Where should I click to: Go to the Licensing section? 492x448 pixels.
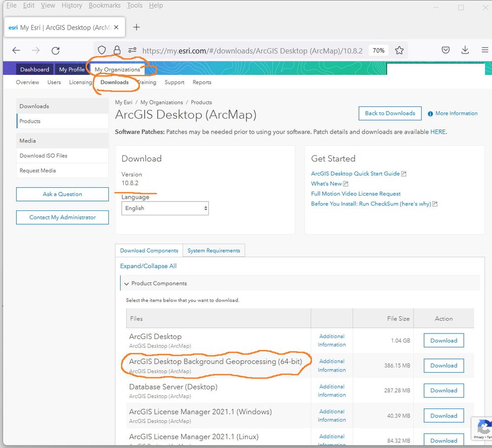pos(81,82)
